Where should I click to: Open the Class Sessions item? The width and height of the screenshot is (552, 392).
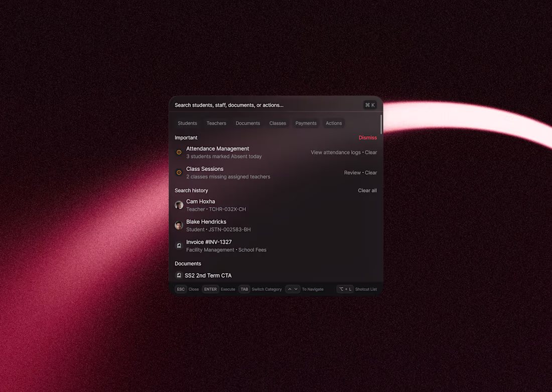pos(275,173)
